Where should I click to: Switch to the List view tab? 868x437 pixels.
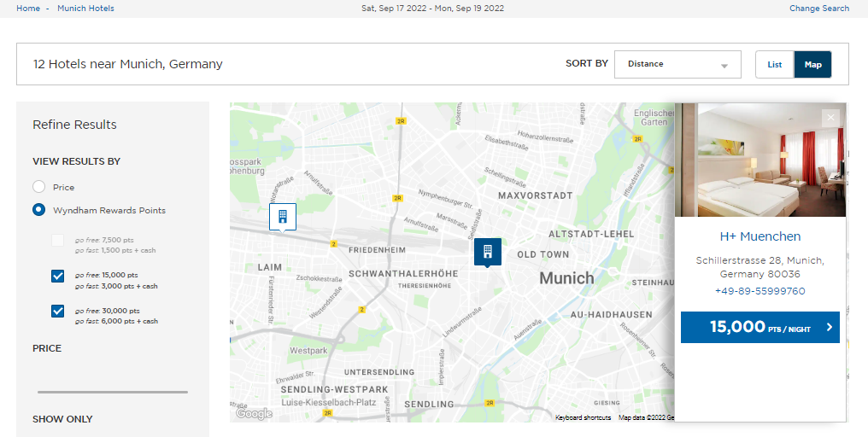[774, 64]
